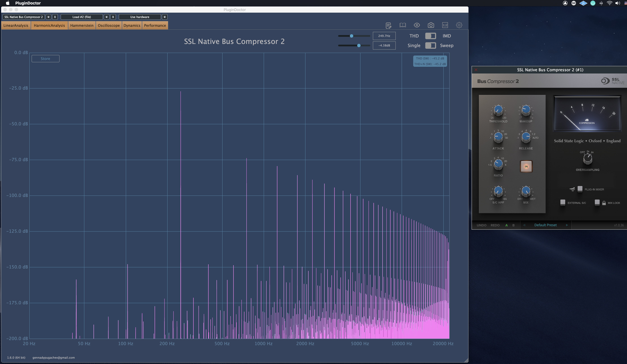Toggle the Single / Sweep switch
Viewport: 627px width, 364px height.
tap(430, 45)
